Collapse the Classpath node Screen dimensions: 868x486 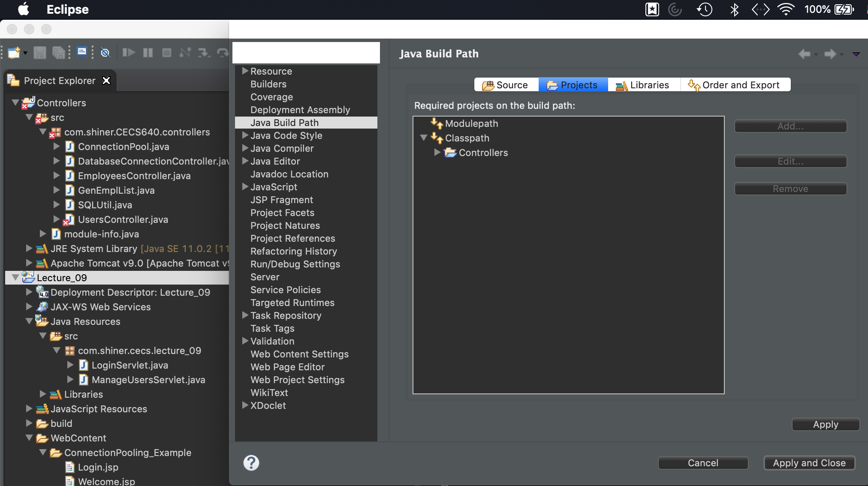[424, 138]
